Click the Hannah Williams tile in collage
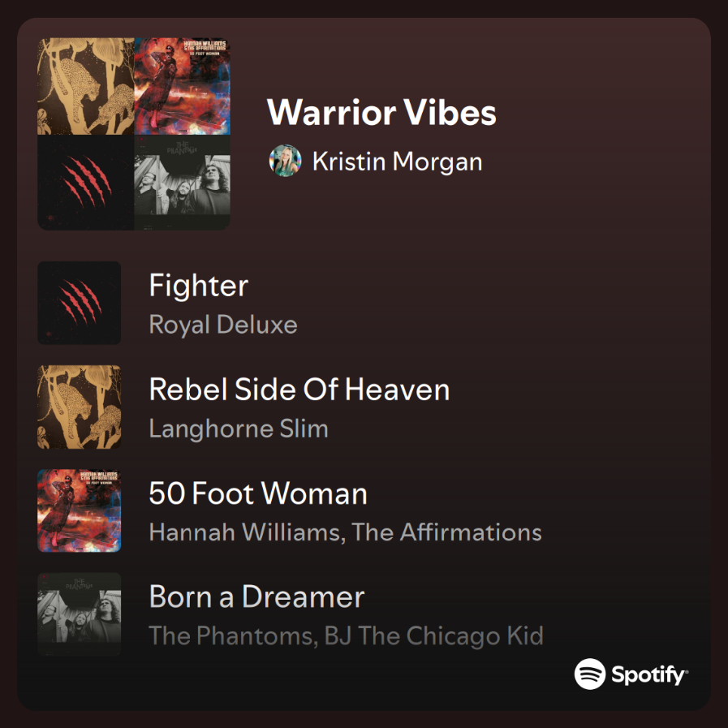Viewport: 728px width, 728px height. (182, 86)
